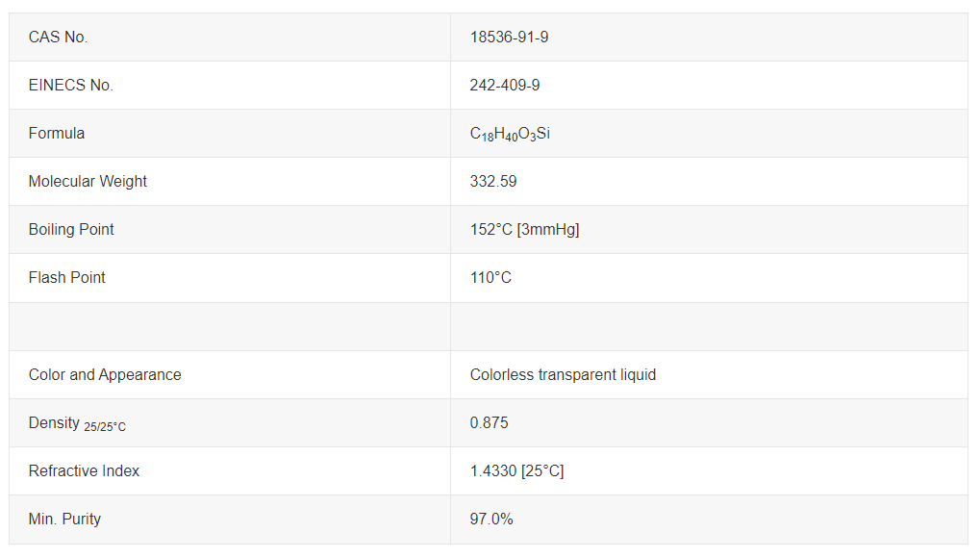980x558 pixels.
Task: Select the EINECS No. label
Action: [70, 85]
